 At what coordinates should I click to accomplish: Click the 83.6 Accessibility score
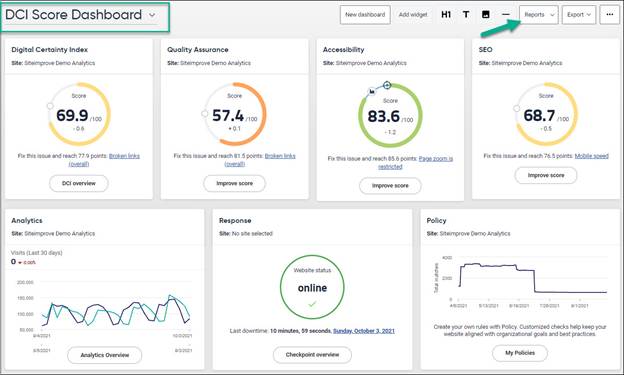tap(383, 117)
